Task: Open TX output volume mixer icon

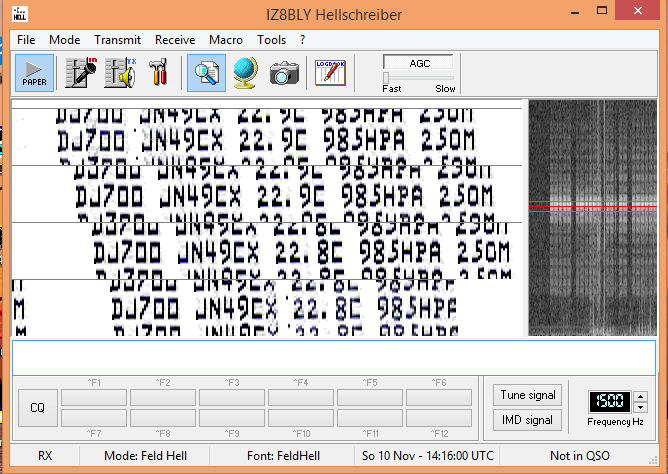Action: 120,73
